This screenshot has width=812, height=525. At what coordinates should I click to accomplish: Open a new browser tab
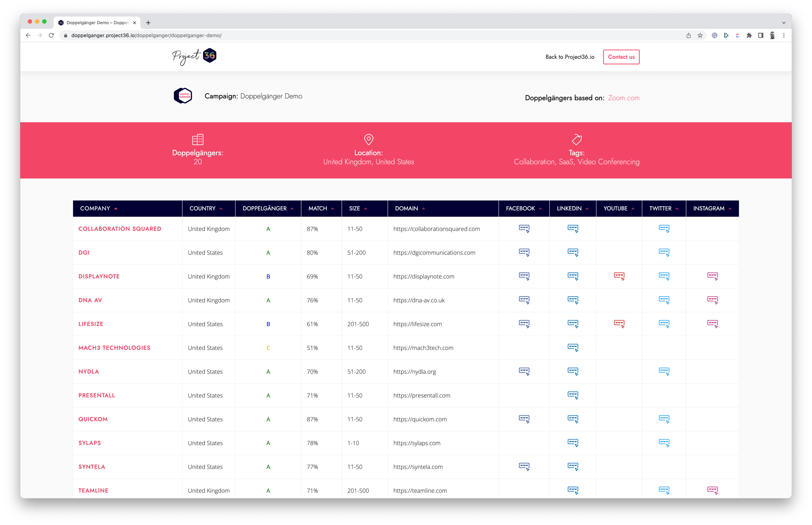(x=148, y=23)
